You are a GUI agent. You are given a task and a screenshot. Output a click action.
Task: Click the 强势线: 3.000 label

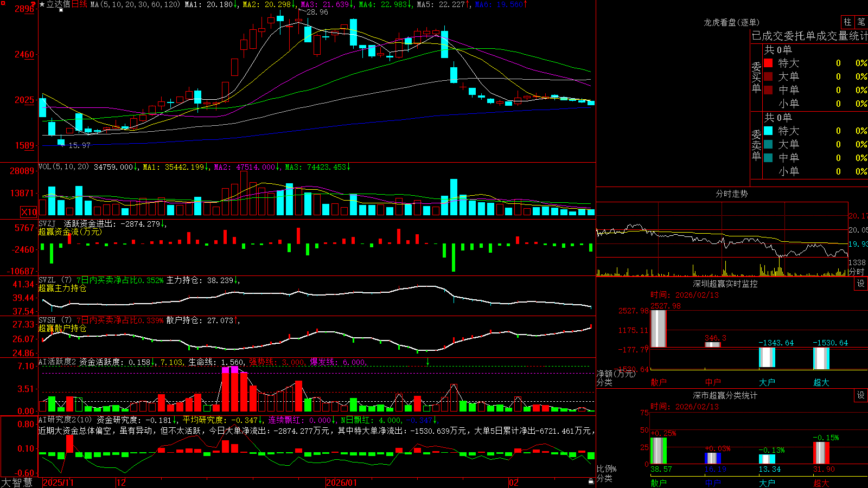tap(277, 362)
